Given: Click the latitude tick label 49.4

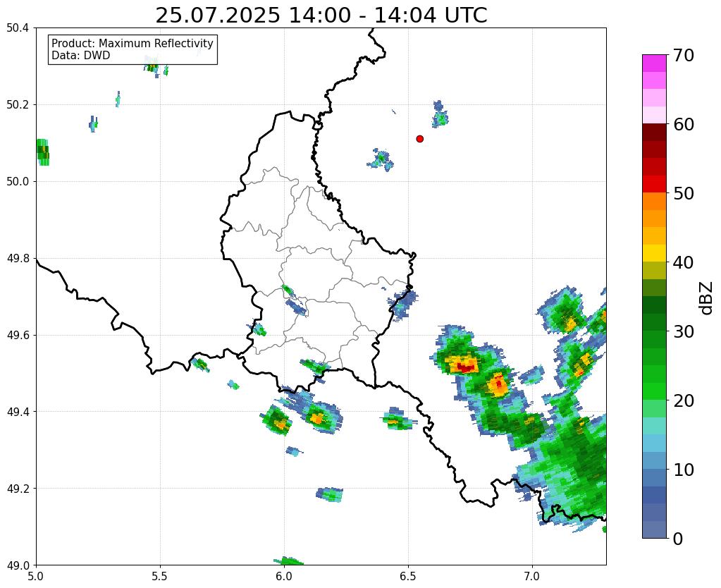Looking at the screenshot, I should coord(18,412).
